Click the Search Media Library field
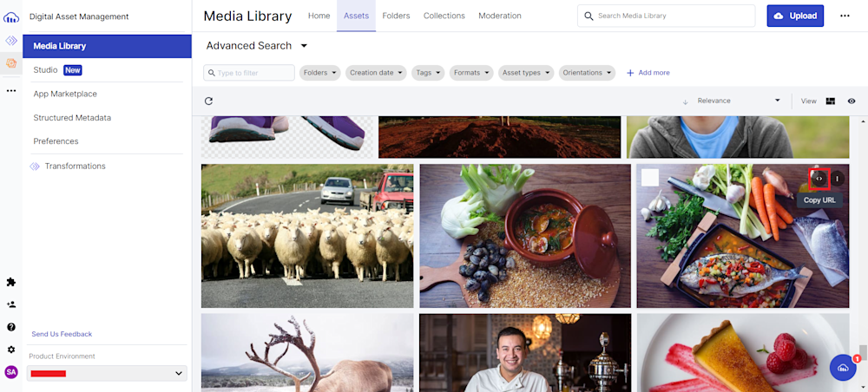Image resolution: width=868 pixels, height=392 pixels. (x=666, y=16)
